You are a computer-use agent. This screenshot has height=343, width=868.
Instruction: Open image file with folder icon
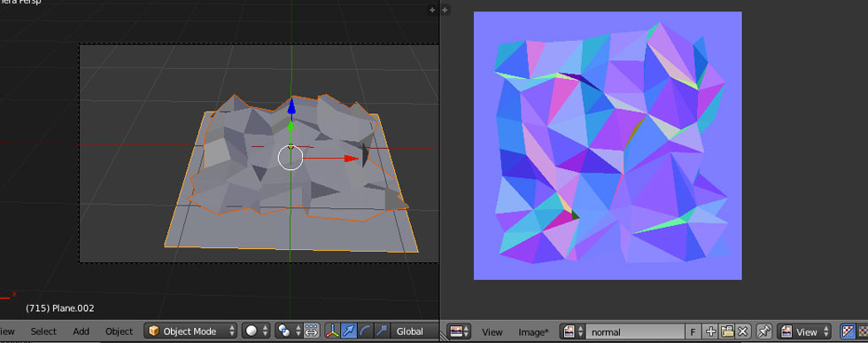(727, 331)
